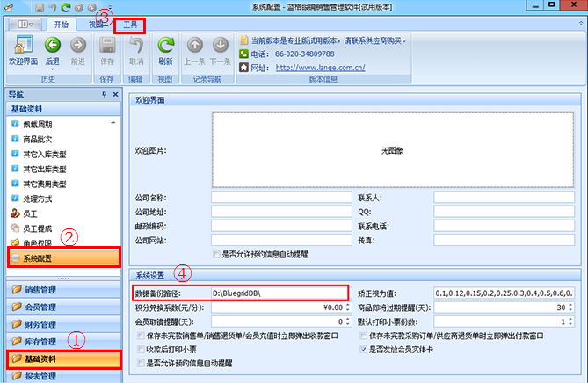Expand the 销售管理 navigation group

click(62, 291)
